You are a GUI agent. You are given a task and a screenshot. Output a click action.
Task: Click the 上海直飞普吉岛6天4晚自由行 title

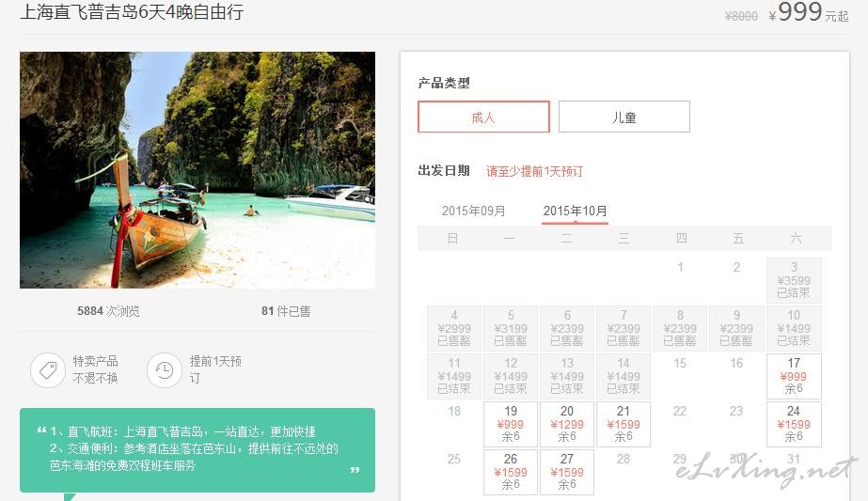point(132,11)
